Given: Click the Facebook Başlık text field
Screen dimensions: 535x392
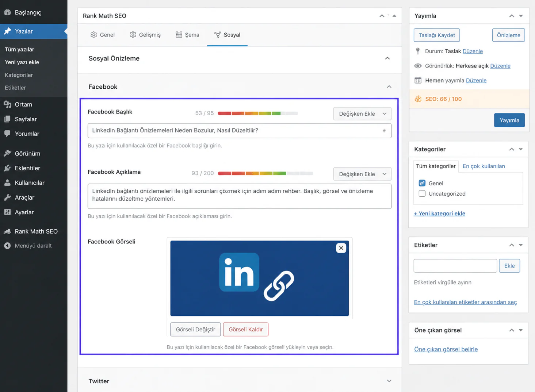Looking at the screenshot, I should (x=240, y=131).
